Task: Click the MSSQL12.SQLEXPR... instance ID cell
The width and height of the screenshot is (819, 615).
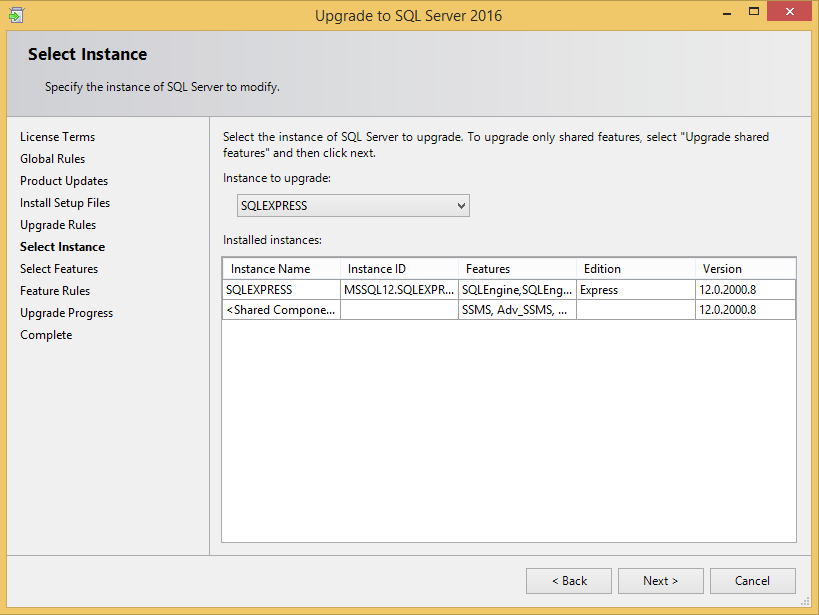Action: tap(400, 289)
